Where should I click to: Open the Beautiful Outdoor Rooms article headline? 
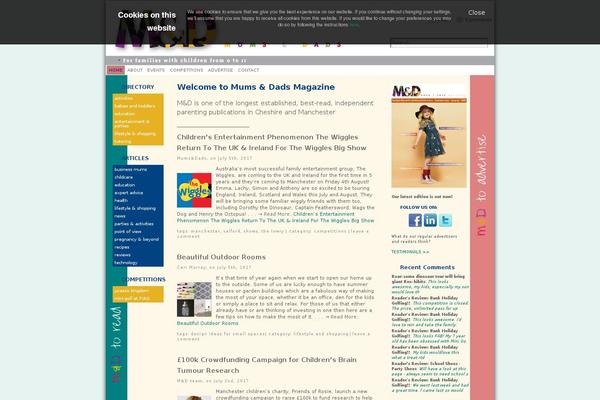(x=221, y=257)
